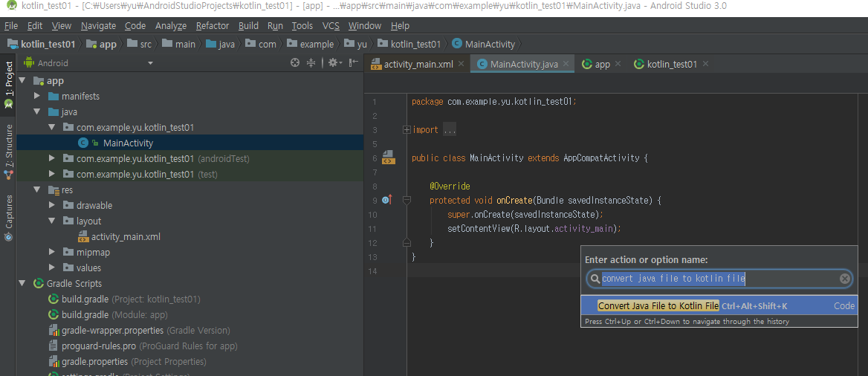Open the Build menu
This screenshot has height=376, width=868.
248,25
